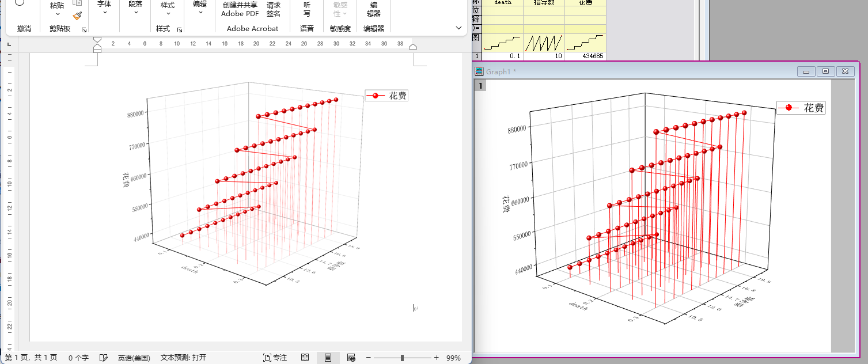This screenshot has width=868, height=364.
Task: Toggle Focus (专注) mode
Action: (x=275, y=358)
